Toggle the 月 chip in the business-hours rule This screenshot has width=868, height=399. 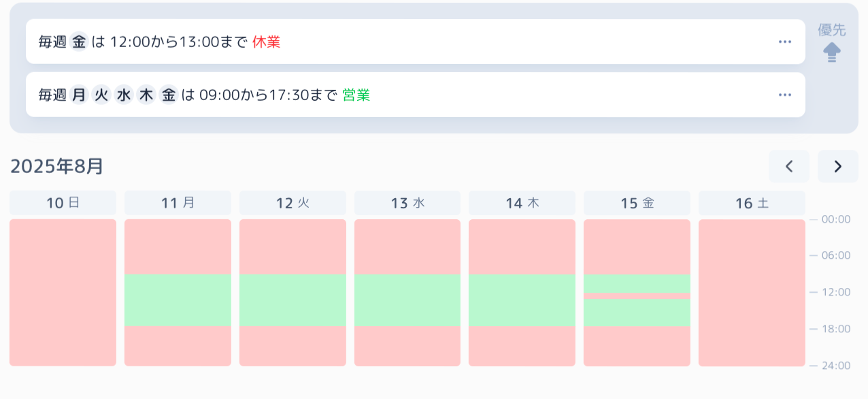click(x=79, y=95)
